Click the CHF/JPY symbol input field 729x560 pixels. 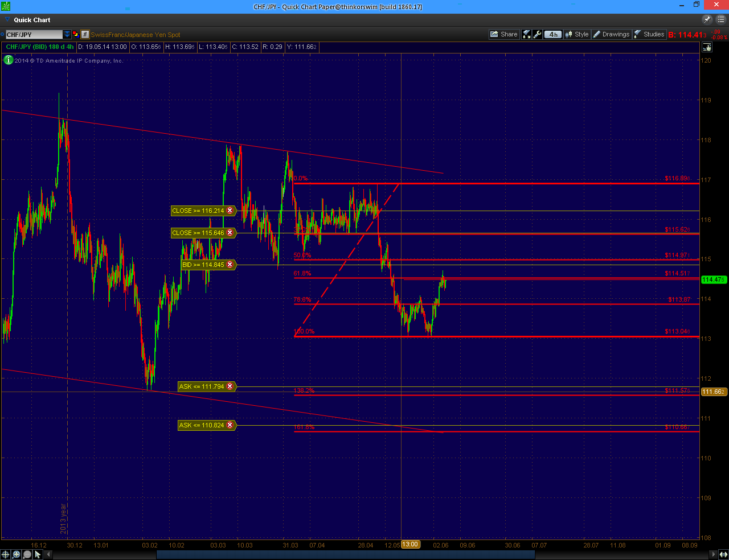click(x=34, y=35)
